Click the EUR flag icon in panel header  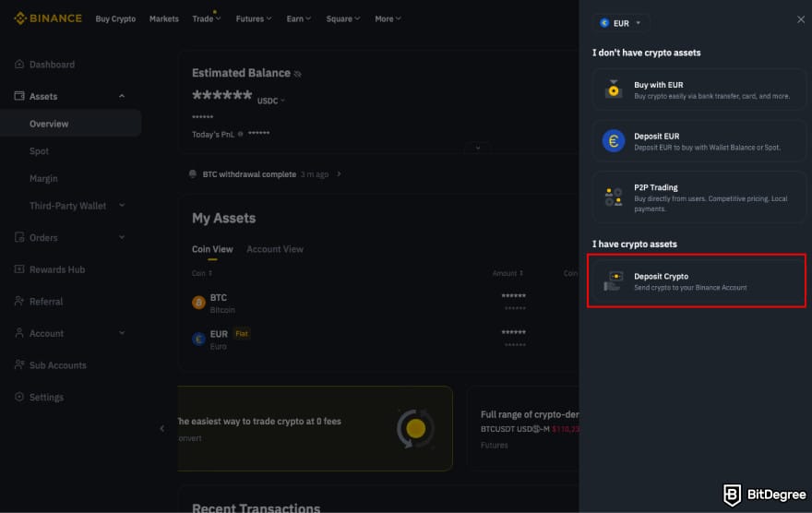pyautogui.click(x=604, y=23)
